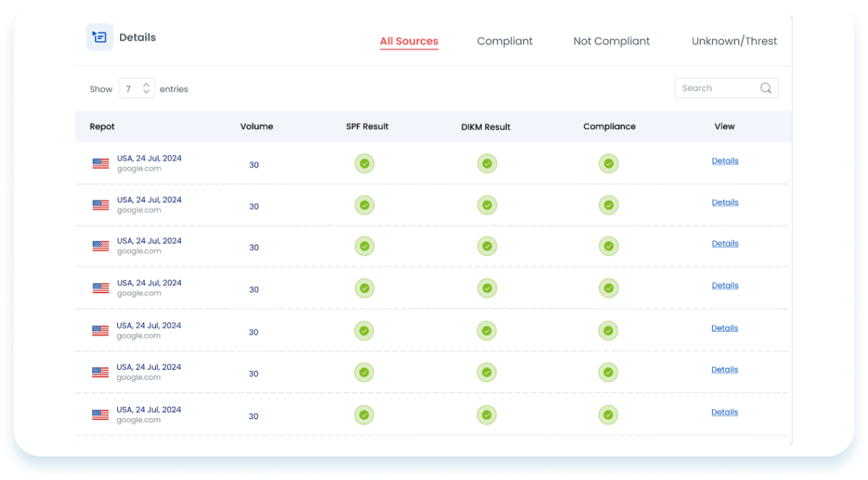868x480 pixels.
Task: Click the Details panel icon
Action: pyautogui.click(x=100, y=37)
